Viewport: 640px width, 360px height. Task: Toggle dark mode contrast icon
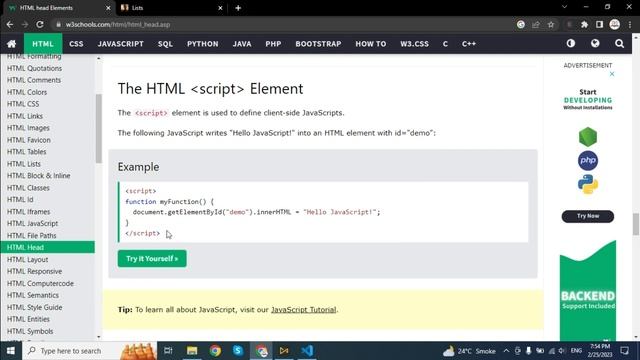(x=571, y=43)
